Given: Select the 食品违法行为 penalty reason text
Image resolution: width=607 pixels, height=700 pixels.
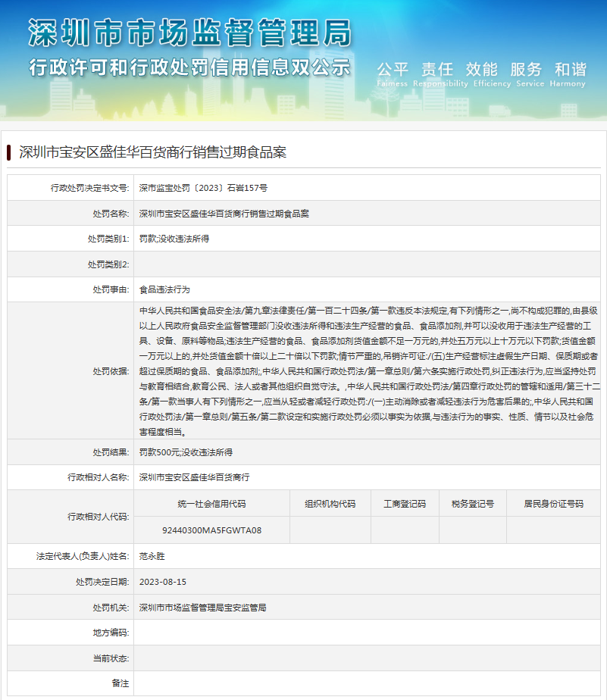Looking at the screenshot, I should tap(164, 289).
